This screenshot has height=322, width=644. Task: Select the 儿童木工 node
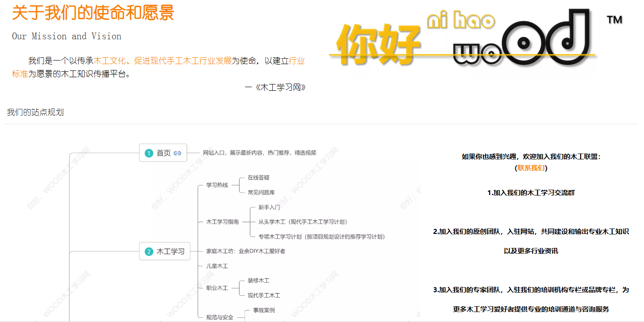(217, 266)
